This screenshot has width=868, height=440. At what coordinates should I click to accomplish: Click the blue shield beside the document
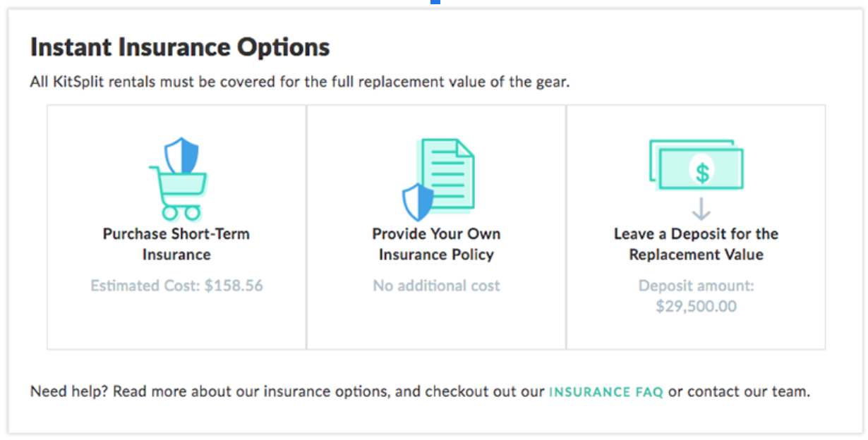tap(418, 201)
